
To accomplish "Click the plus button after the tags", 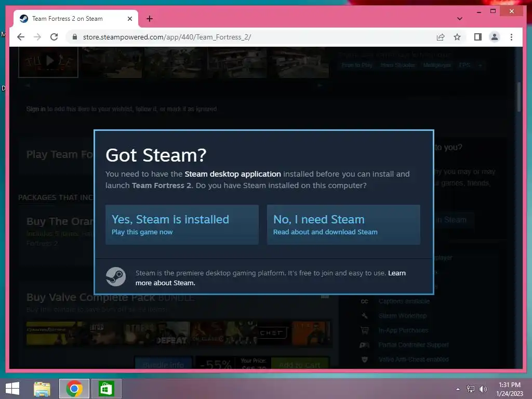I will pyautogui.click(x=480, y=65).
